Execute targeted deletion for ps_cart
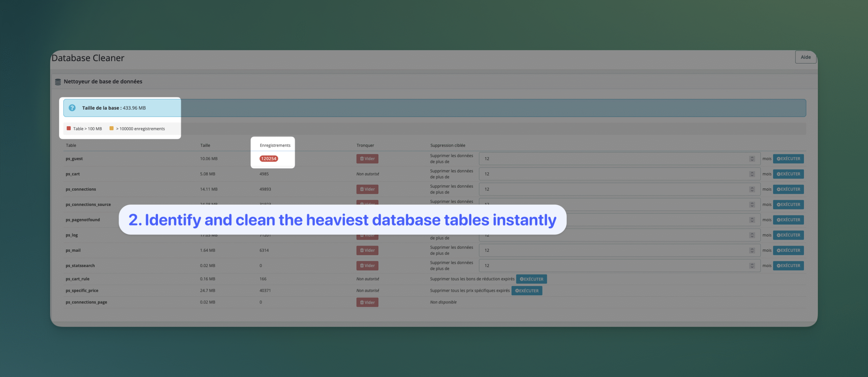 [788, 174]
